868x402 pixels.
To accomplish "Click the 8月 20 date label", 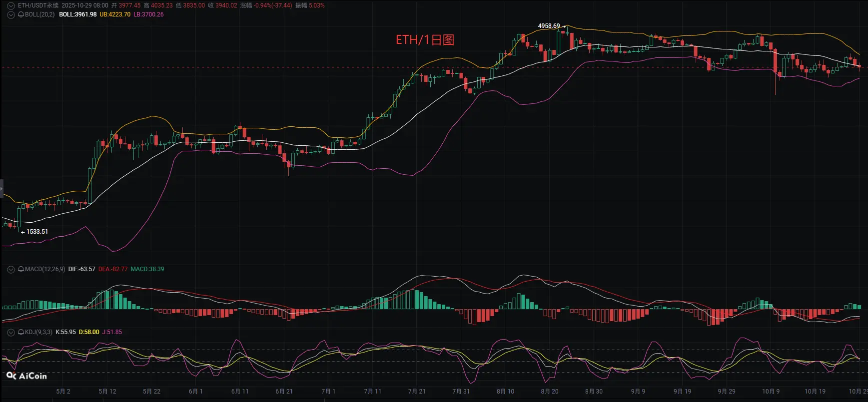I will (550, 392).
